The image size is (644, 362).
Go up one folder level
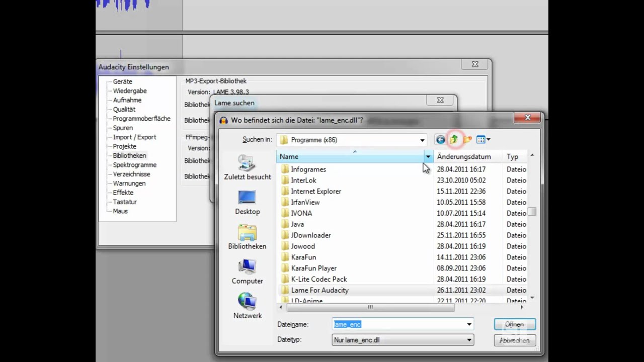454,139
